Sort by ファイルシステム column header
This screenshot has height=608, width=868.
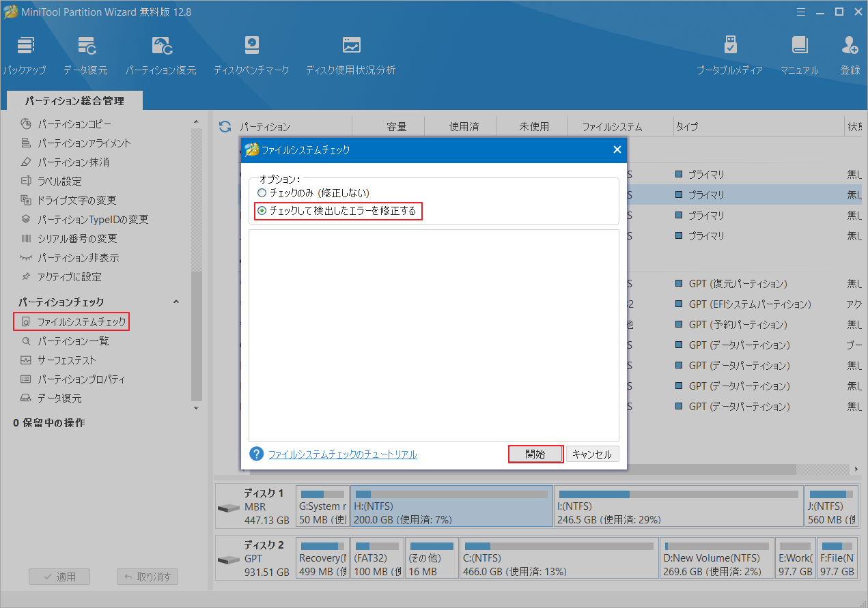(620, 127)
